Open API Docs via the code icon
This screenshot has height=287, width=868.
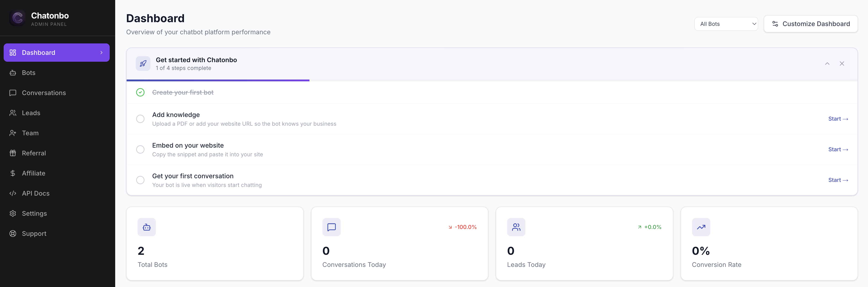pos(13,193)
